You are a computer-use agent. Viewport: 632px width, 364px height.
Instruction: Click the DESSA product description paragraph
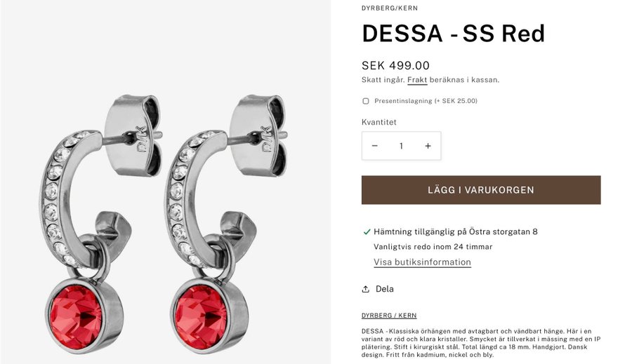[x=481, y=343]
